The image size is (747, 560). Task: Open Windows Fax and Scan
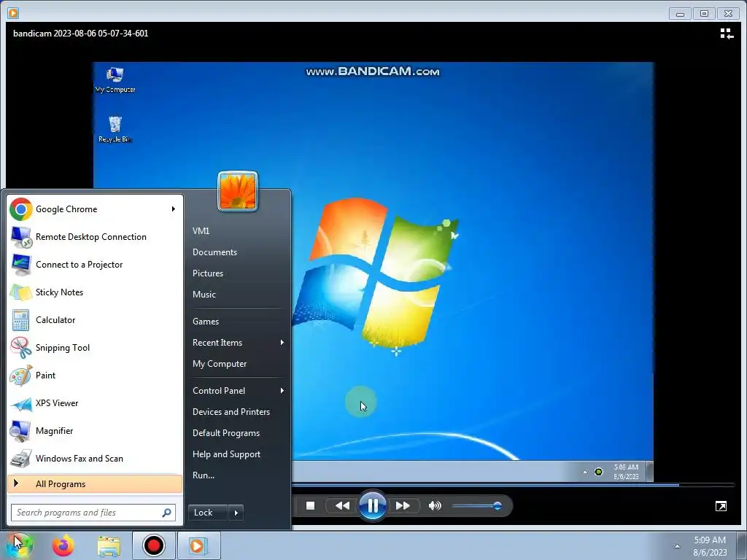pos(94,458)
